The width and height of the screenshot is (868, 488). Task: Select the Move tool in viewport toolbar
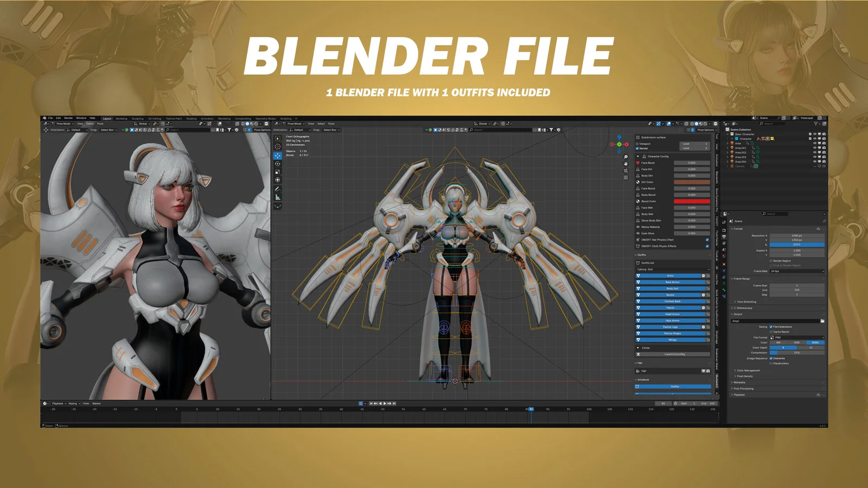278,155
